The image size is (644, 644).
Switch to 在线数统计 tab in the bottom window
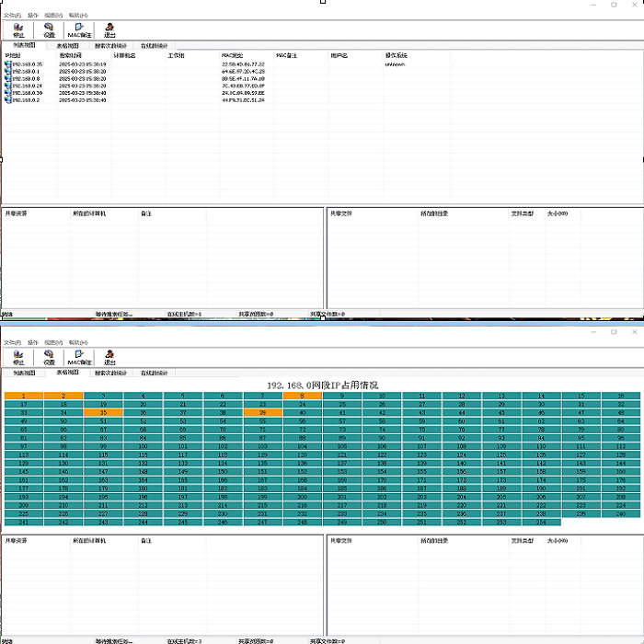[154, 373]
